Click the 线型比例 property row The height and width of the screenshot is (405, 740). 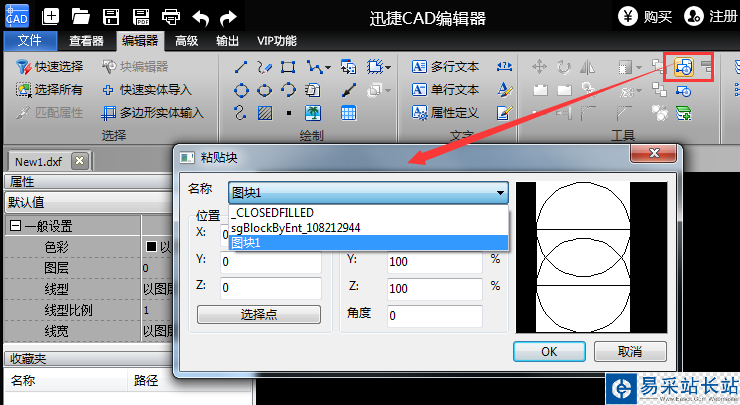click(x=89, y=310)
